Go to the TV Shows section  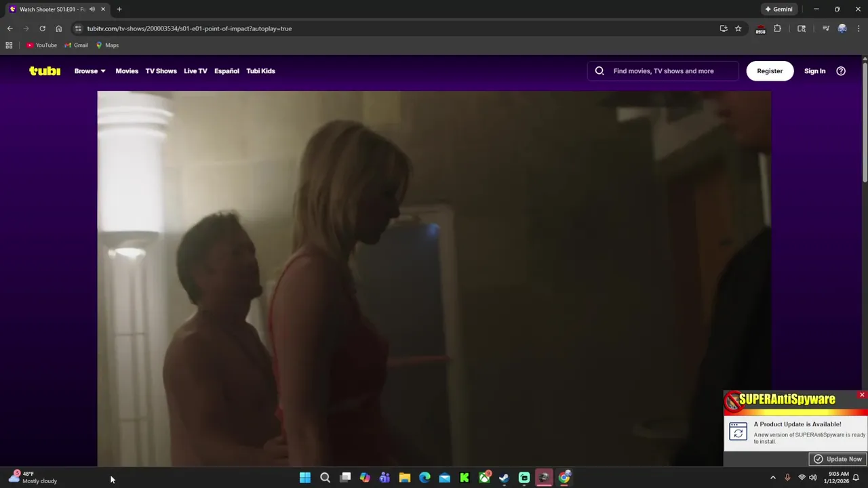tap(161, 70)
